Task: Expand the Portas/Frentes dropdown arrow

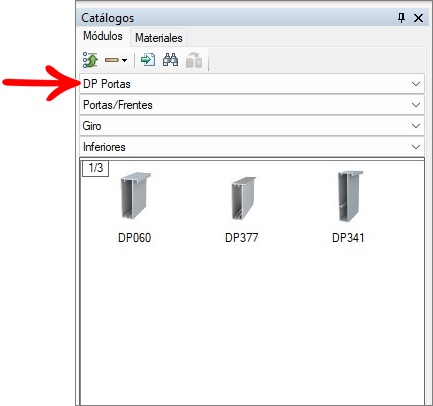Action: click(x=416, y=105)
